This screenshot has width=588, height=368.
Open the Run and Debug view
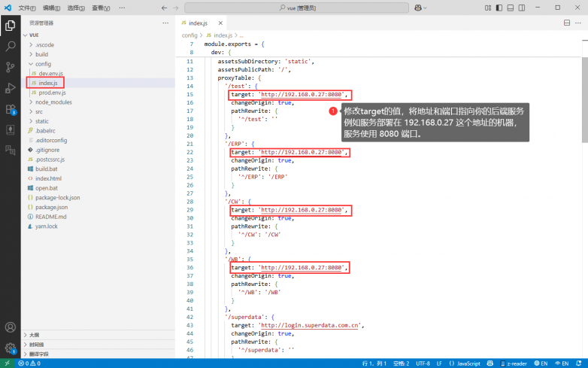11,89
